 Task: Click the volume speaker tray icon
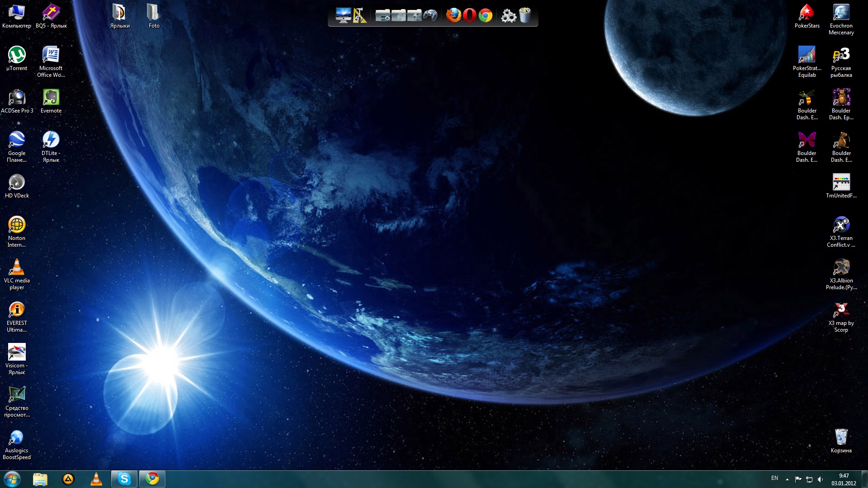820,479
